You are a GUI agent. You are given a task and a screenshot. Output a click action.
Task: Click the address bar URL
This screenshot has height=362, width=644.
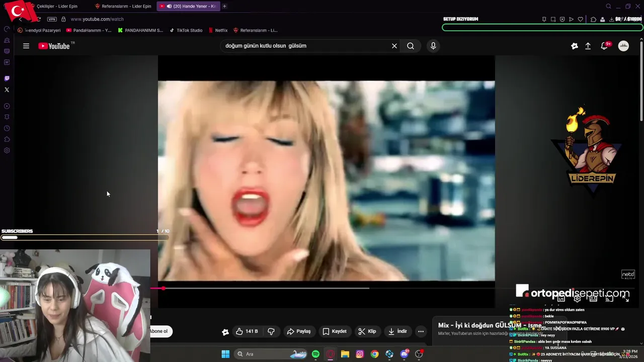(x=97, y=19)
